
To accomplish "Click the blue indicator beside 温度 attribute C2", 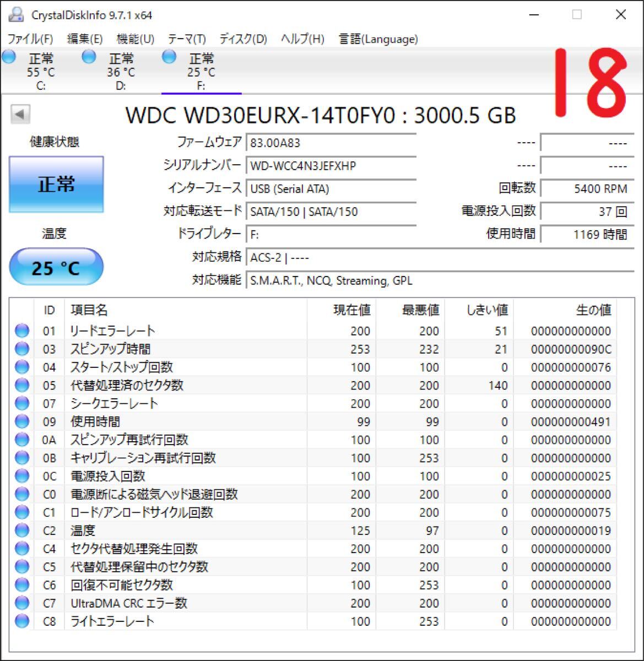I will coord(21,530).
